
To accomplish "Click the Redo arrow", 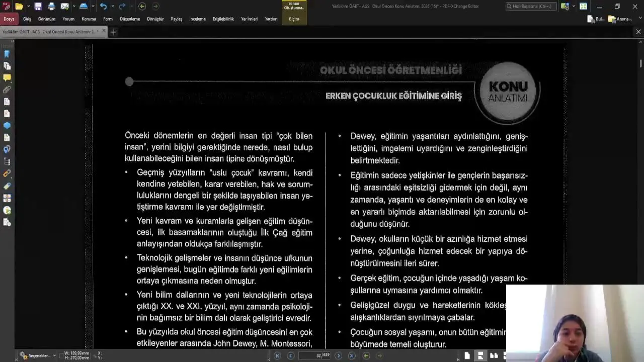I will click(x=122, y=6).
